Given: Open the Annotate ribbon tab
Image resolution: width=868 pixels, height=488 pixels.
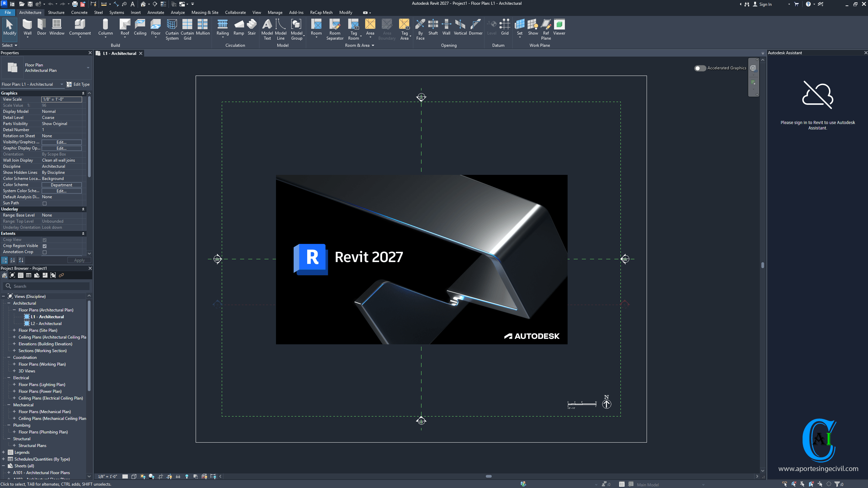Looking at the screenshot, I should [x=156, y=13].
